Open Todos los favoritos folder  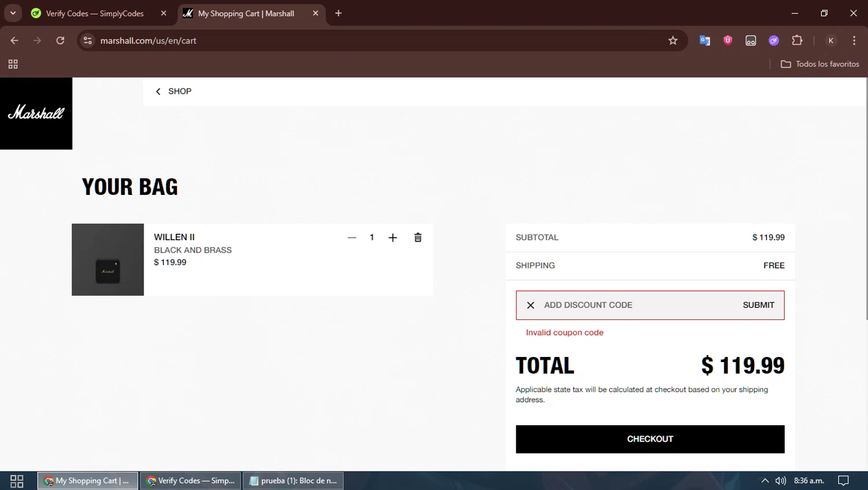pyautogui.click(x=820, y=64)
